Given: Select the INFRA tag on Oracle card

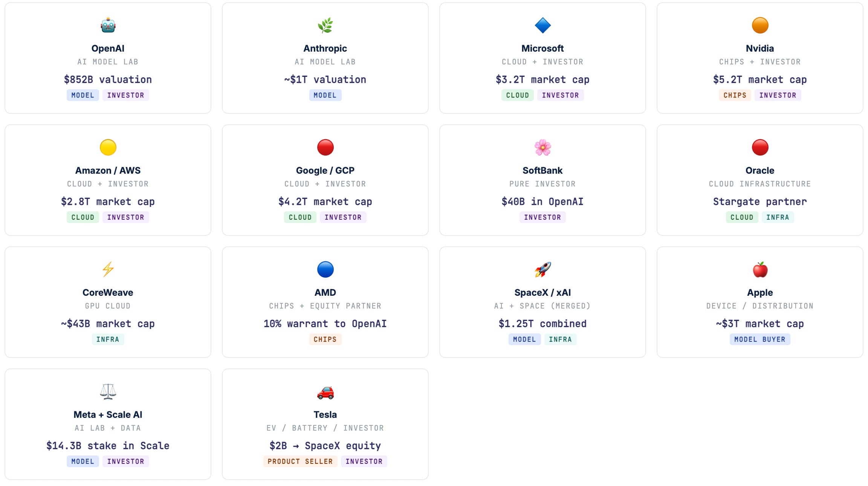Looking at the screenshot, I should coord(778,217).
